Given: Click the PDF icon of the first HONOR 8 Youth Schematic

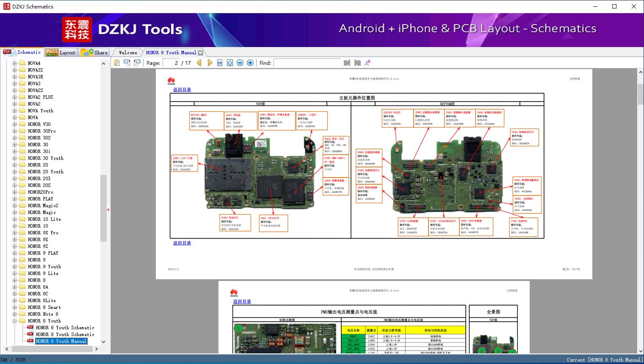Looking at the screenshot, I should pos(30,328).
